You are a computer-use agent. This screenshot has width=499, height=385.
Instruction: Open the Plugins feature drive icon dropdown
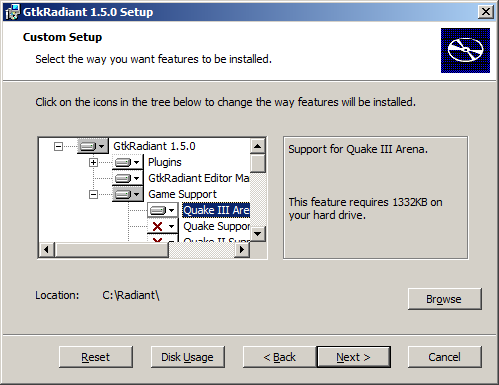(x=127, y=162)
